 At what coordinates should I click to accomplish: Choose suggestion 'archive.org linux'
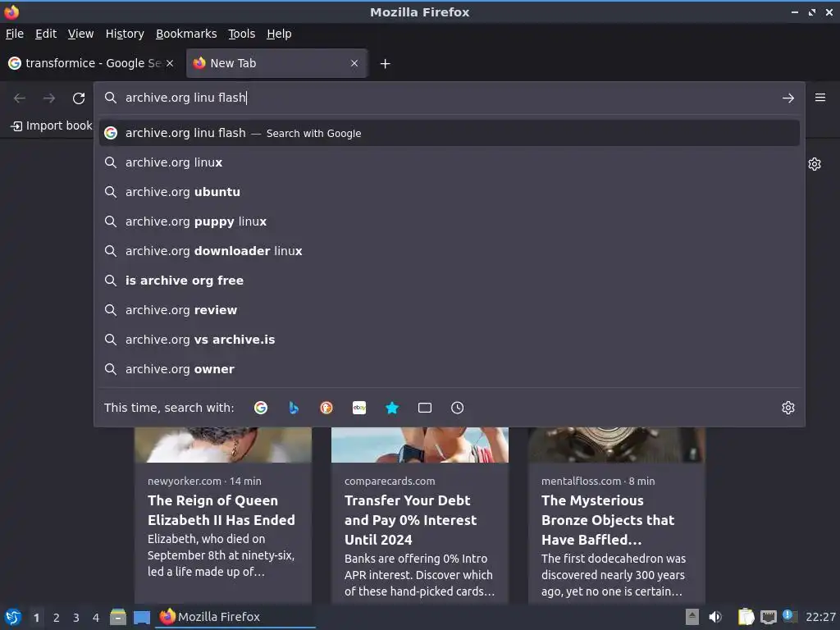pyautogui.click(x=449, y=162)
